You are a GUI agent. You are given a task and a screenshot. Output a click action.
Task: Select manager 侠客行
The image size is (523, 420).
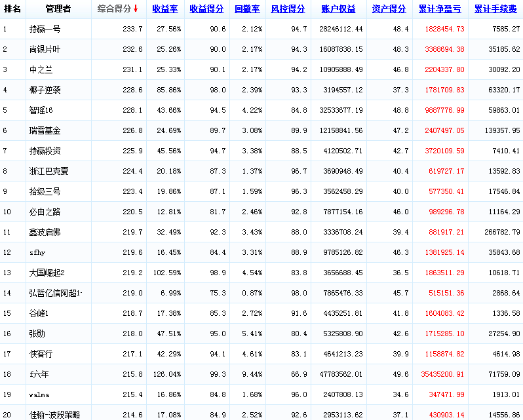pos(41,354)
